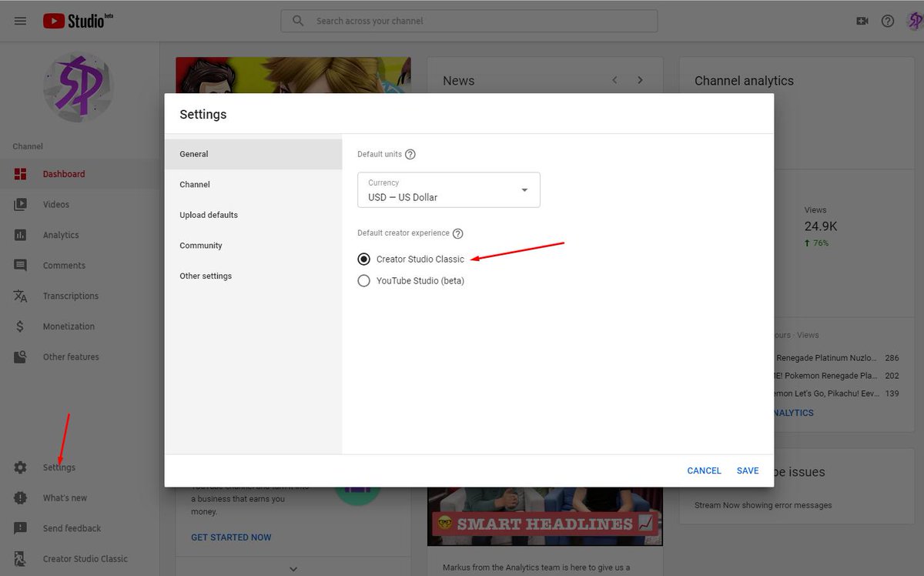
Task: Click Stream Now showing error messages
Action: tap(763, 505)
